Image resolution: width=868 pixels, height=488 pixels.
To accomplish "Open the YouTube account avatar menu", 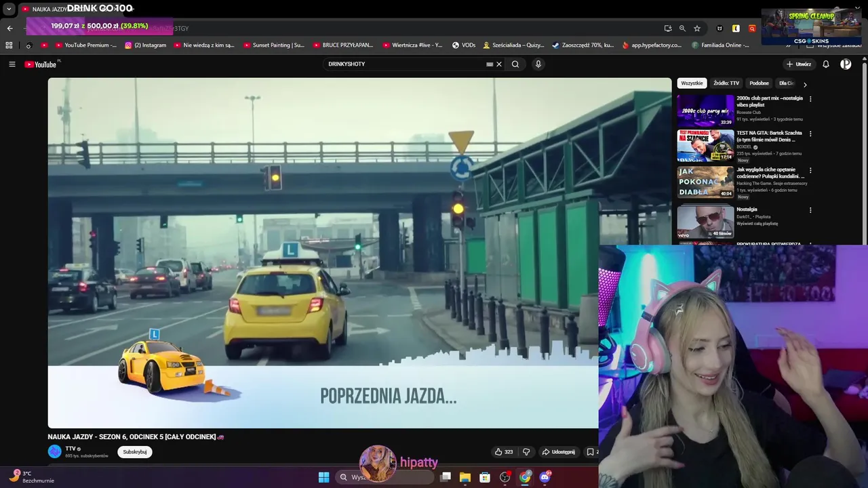I will [846, 64].
